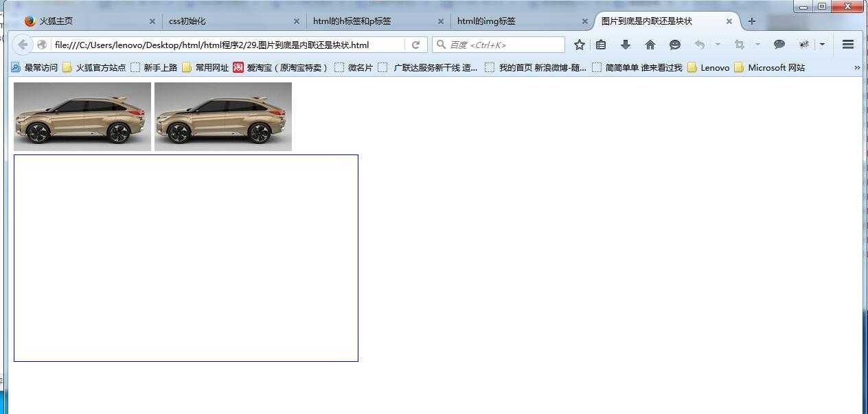Click the second car image
The width and height of the screenshot is (868, 414).
[223, 117]
